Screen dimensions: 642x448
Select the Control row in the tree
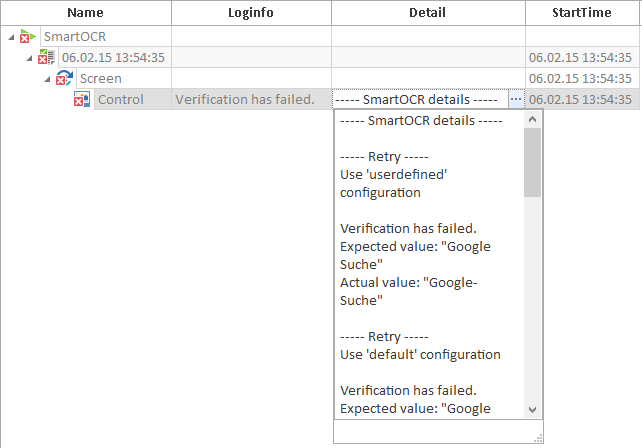click(x=120, y=99)
